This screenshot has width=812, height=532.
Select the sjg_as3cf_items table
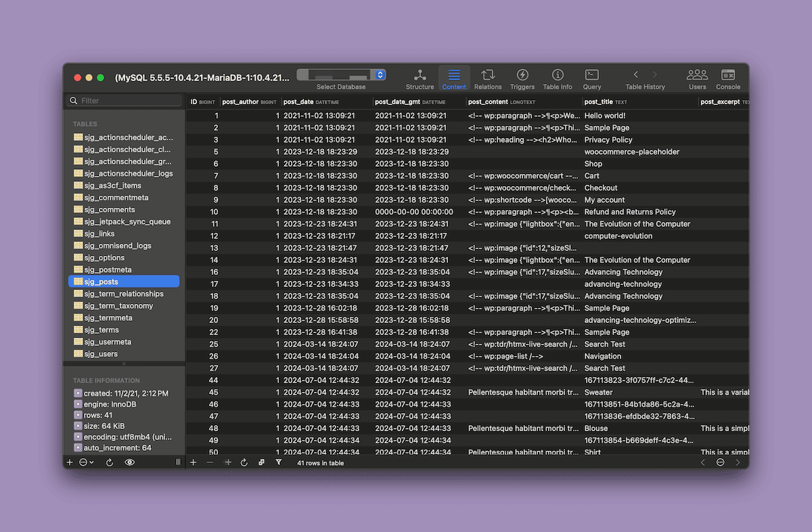tap(124, 185)
